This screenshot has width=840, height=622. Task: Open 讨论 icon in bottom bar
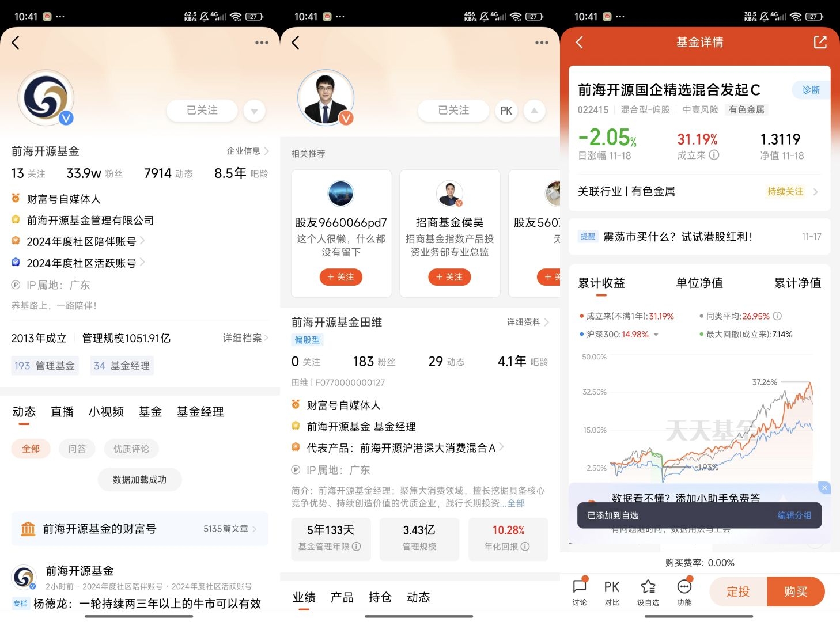(x=580, y=591)
